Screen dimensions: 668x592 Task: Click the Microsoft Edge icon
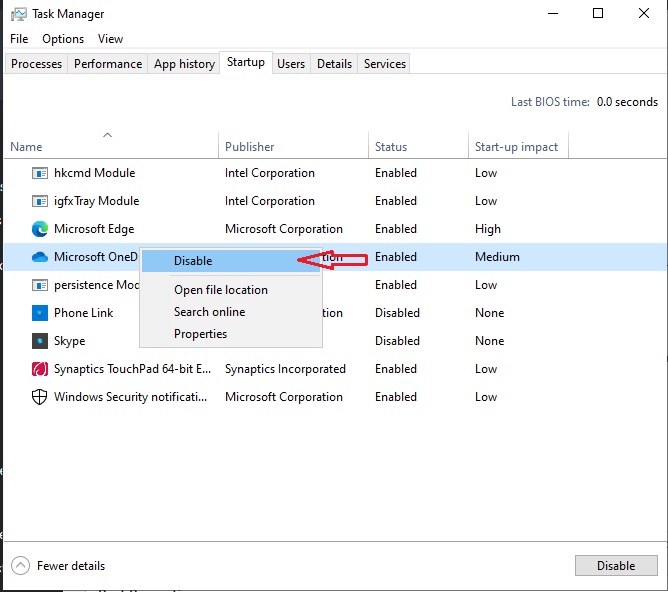[40, 229]
